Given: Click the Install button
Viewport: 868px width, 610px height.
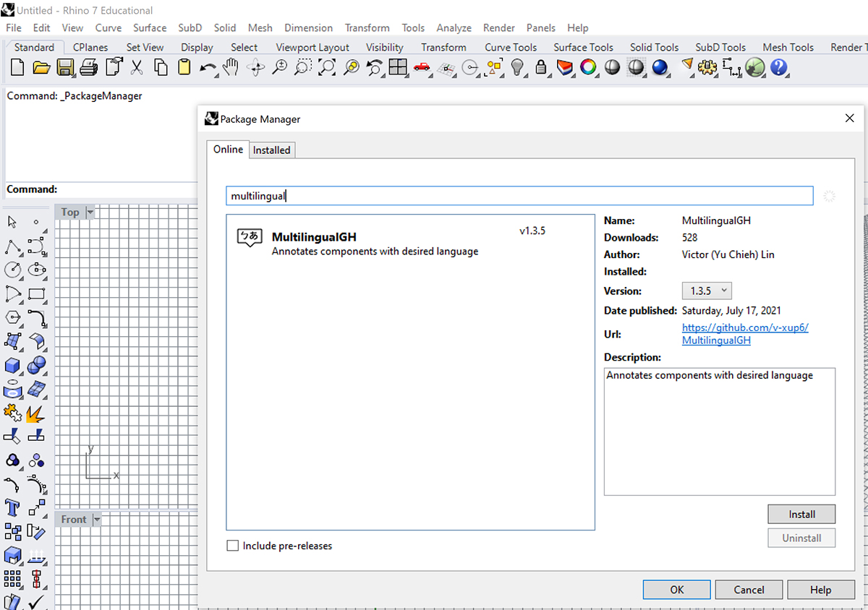Looking at the screenshot, I should (801, 514).
